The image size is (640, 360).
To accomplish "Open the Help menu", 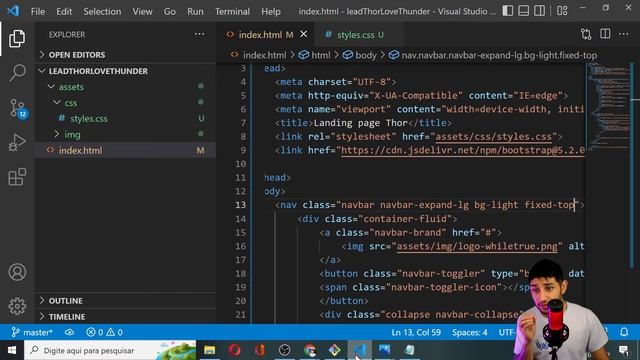I will pos(271,11).
